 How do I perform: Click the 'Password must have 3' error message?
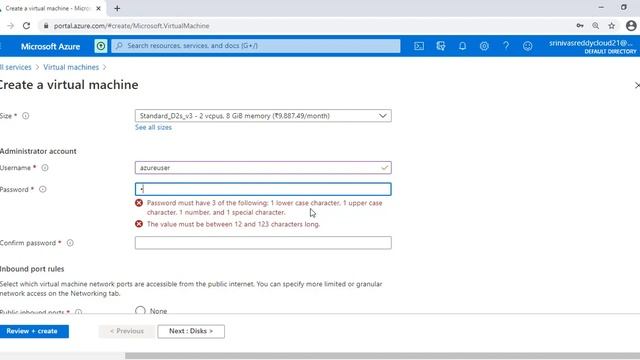264,207
